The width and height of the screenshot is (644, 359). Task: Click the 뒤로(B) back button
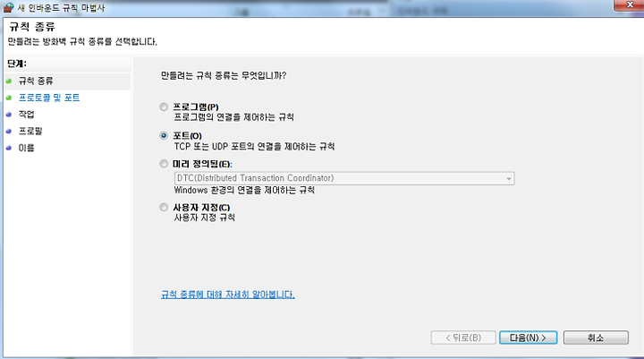[463, 338]
